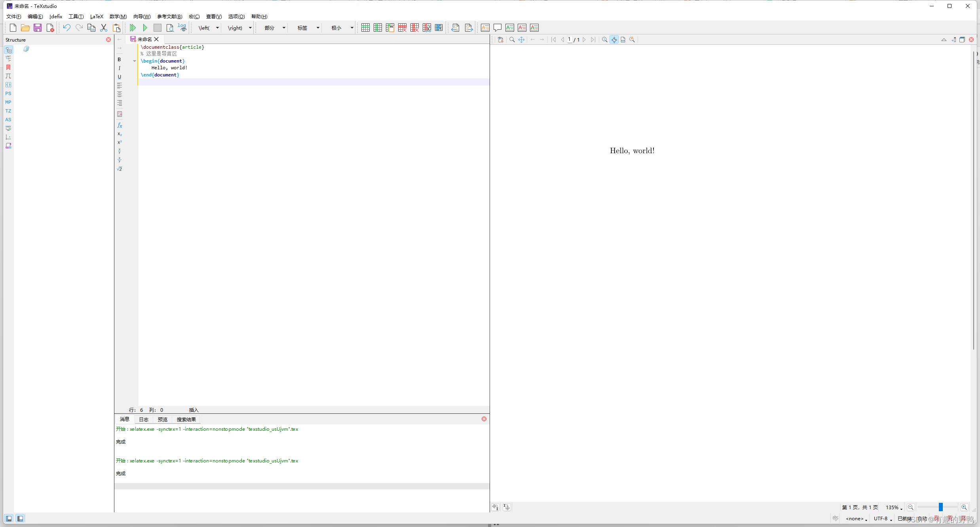Open AS Asymptote panel in sidebar
This screenshot has height=527, width=980.
(x=8, y=120)
